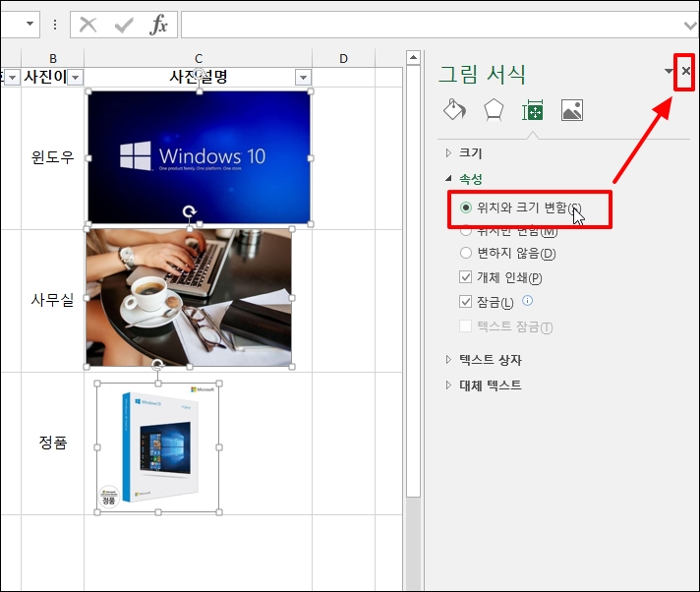This screenshot has height=592, width=700.
Task: Click the formula bar Cancel X icon
Action: (87, 25)
